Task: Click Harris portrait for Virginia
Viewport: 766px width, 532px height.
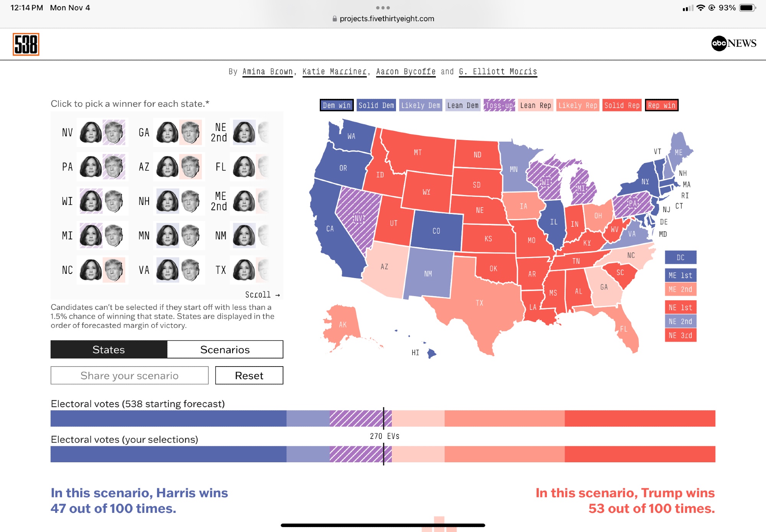Action: point(167,270)
